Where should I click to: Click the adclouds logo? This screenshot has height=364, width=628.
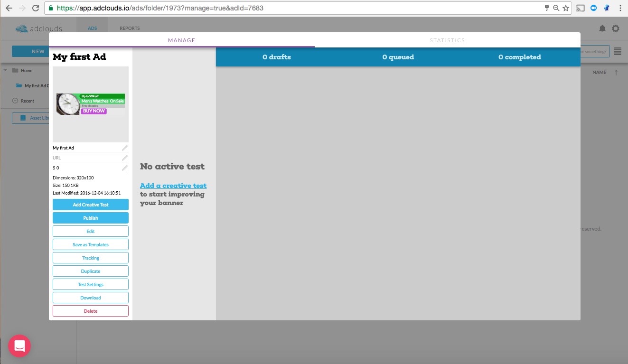(38, 28)
